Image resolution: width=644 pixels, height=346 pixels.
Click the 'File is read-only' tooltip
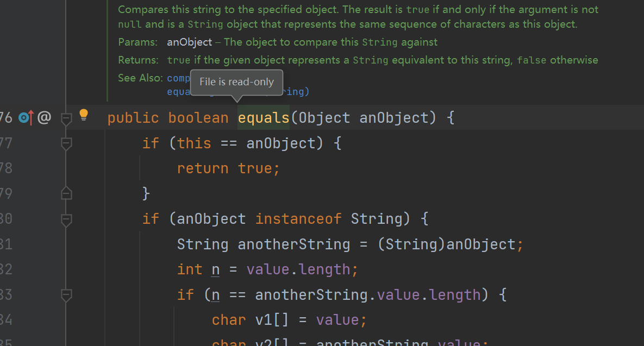[x=236, y=83]
